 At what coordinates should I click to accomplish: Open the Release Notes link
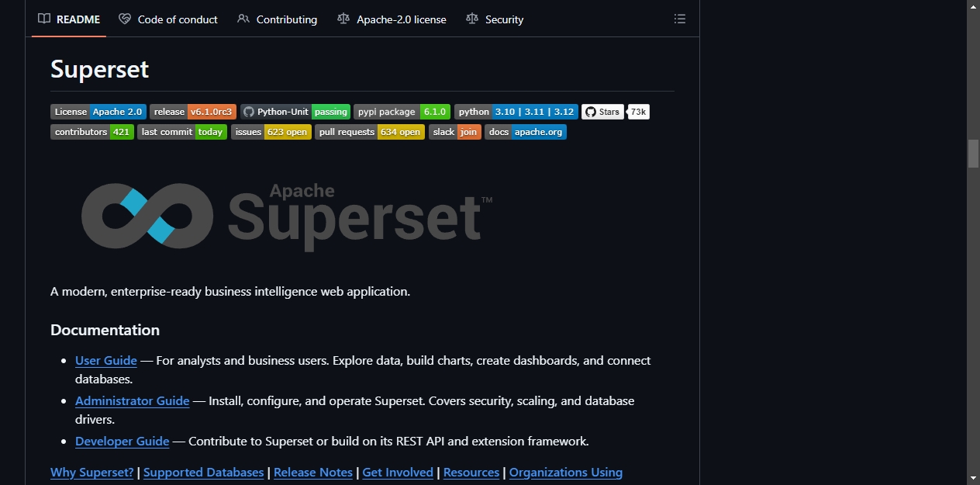click(x=313, y=473)
